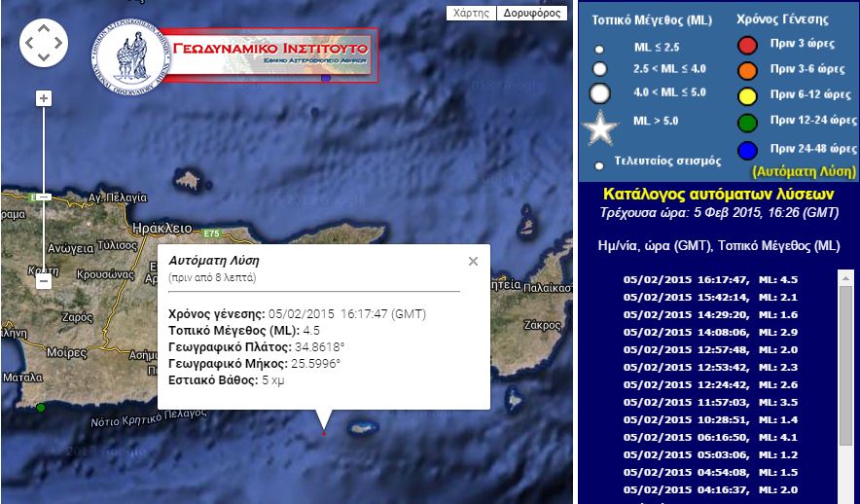Zoom out with the map minus button
Image resolution: width=860 pixels, height=504 pixels.
[x=43, y=282]
